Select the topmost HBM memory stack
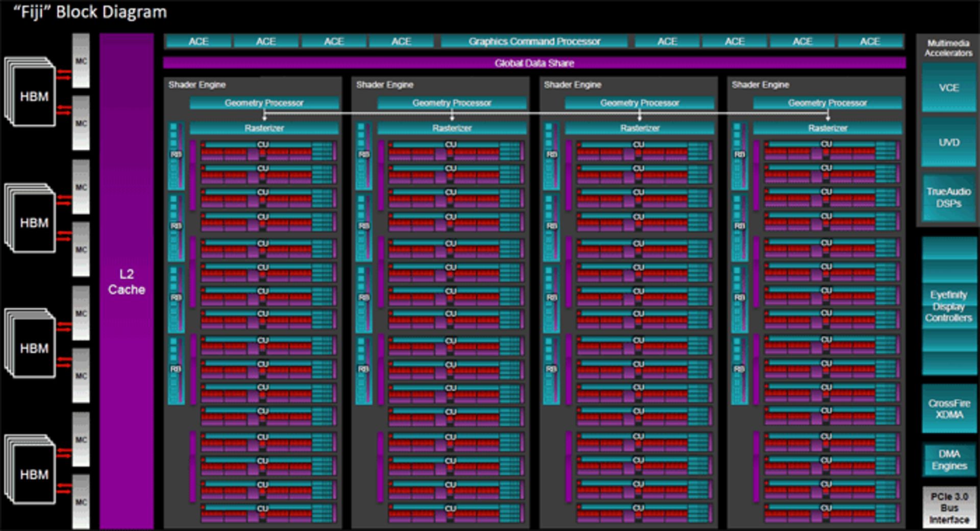The image size is (980, 531). 30,92
